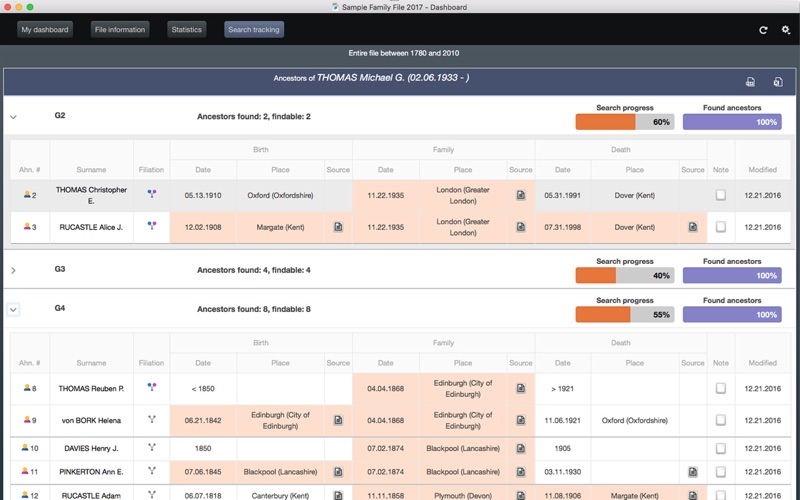Screen dimensions: 800x500
Task: Click the refresh icon in the top bar
Action: 763,30
